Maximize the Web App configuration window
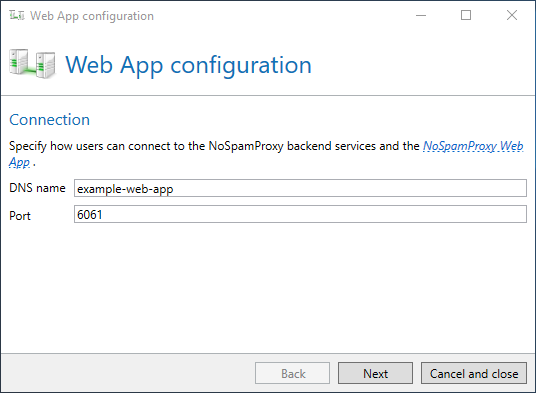The height and width of the screenshot is (393, 536). [466, 15]
